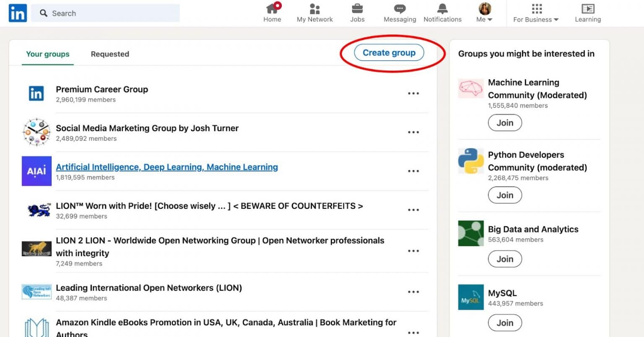This screenshot has height=337, width=644.
Task: Click the Big Data and Analytics logo
Action: (x=470, y=233)
